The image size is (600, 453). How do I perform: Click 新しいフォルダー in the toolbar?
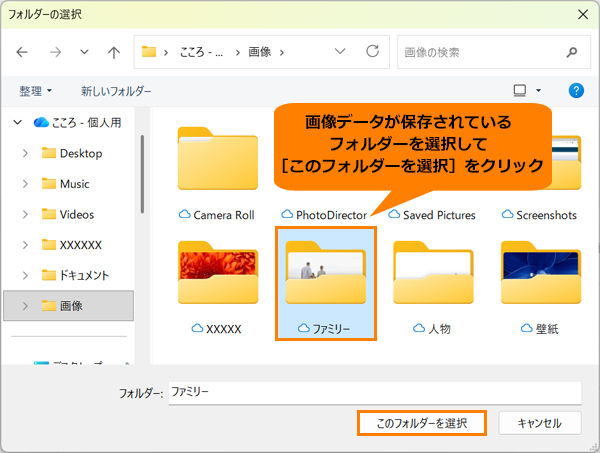[x=116, y=91]
